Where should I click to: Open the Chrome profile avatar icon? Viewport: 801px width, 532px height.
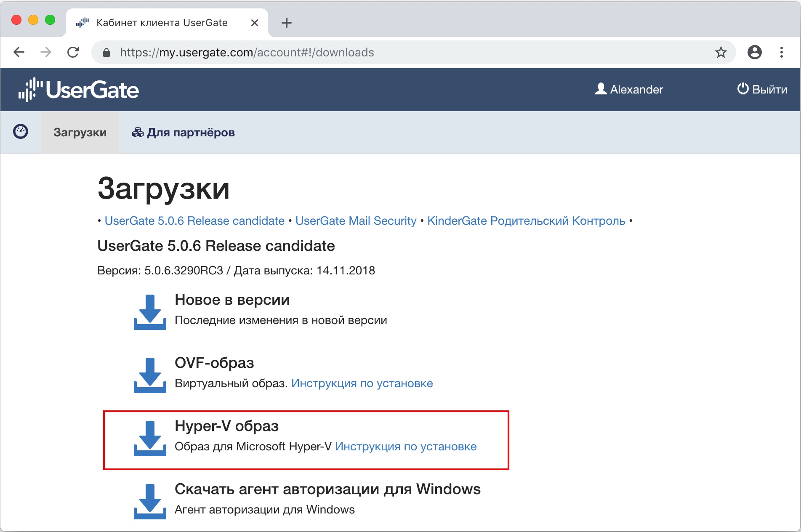tap(755, 52)
